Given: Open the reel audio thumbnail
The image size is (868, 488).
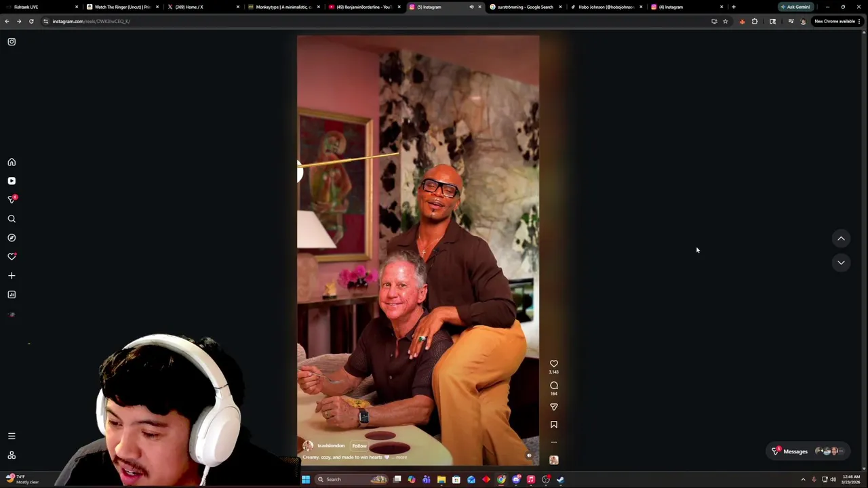Looking at the screenshot, I should 554,460.
